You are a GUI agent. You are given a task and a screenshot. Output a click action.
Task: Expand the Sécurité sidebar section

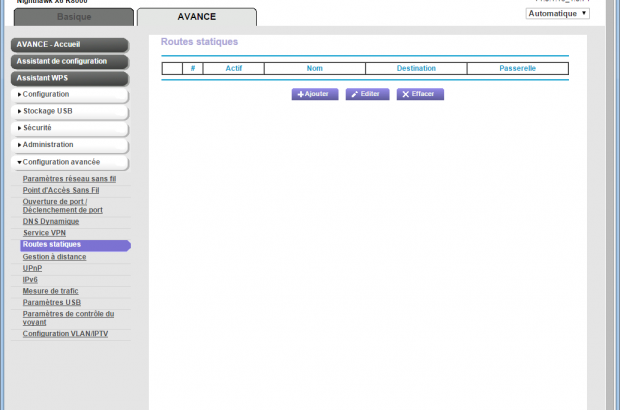tap(70, 128)
